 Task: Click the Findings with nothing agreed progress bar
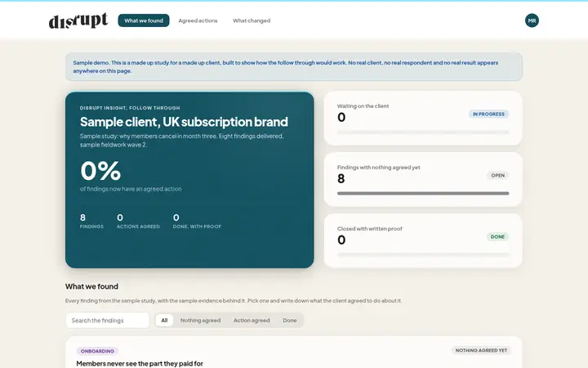coord(423,193)
